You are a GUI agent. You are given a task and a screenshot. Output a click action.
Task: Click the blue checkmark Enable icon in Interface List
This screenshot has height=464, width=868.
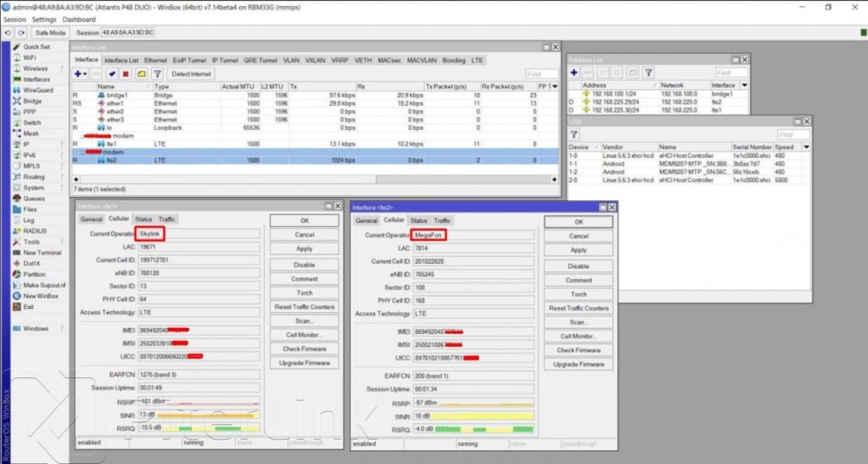pyautogui.click(x=113, y=74)
